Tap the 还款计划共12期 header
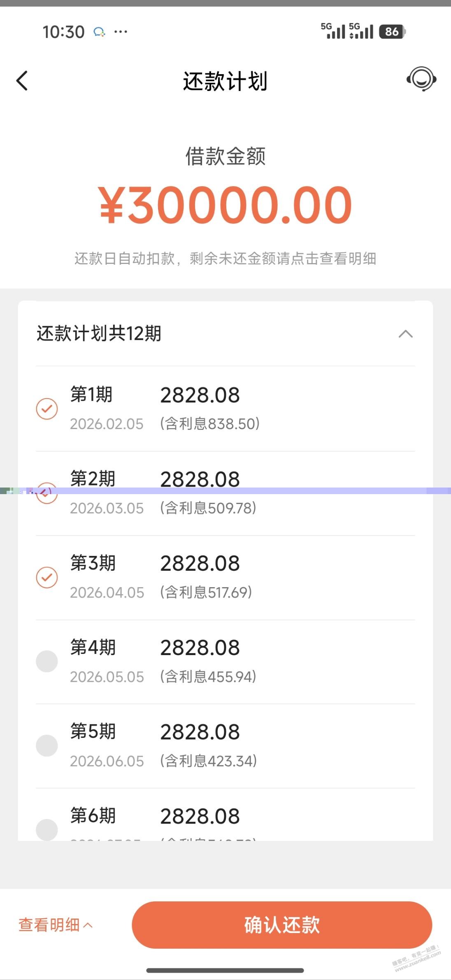Image resolution: width=451 pixels, height=980 pixels. coord(99,334)
